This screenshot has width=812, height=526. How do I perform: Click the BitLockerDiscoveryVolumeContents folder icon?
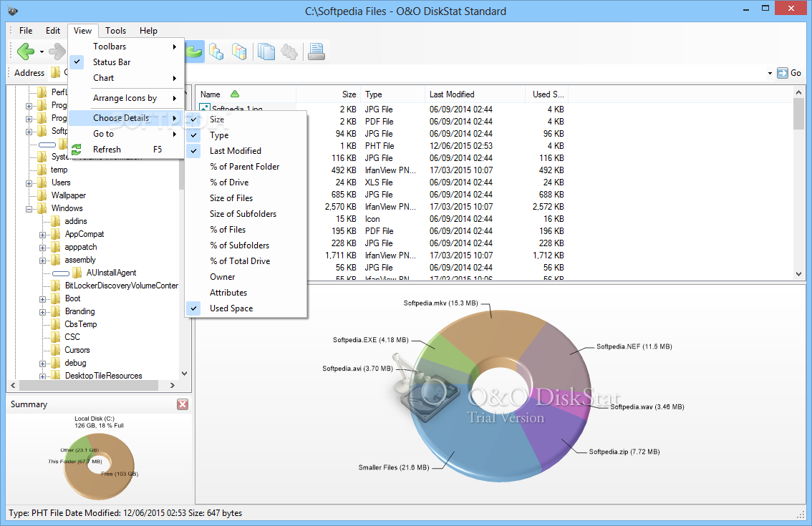pos(56,286)
